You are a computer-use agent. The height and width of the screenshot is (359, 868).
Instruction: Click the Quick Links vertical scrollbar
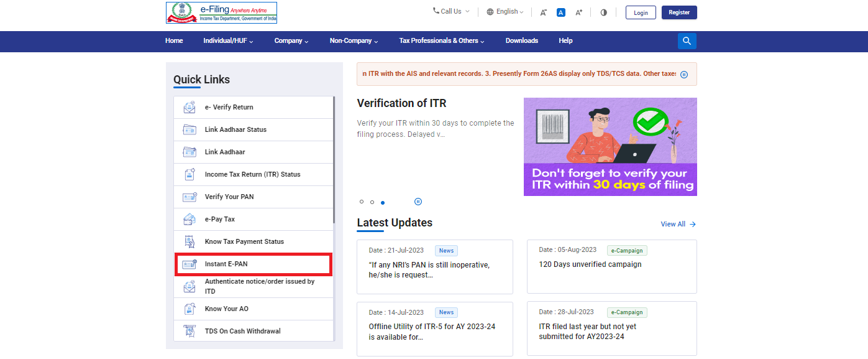pos(334,162)
